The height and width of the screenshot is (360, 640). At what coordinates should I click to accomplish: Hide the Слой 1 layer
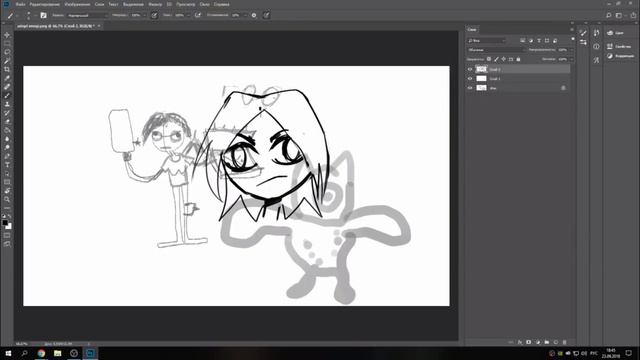tap(470, 78)
